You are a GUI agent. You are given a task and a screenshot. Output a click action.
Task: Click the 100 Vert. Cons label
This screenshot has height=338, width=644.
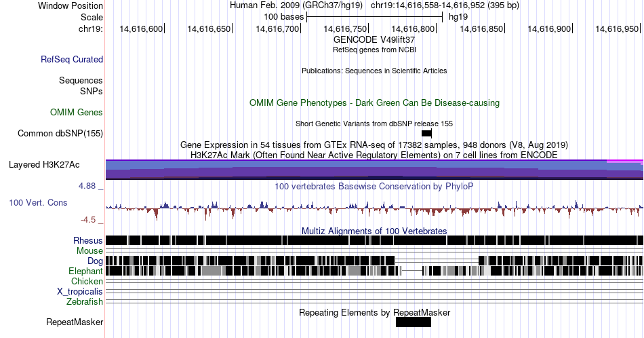coord(38,202)
